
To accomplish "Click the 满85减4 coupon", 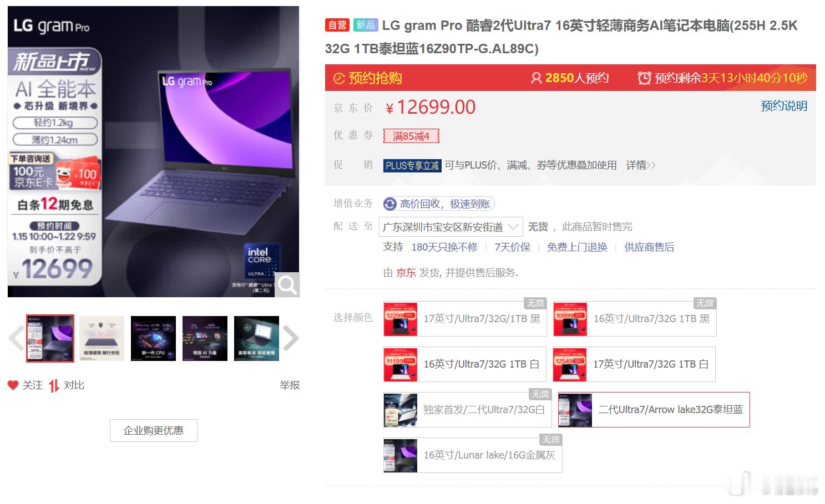I will click(411, 136).
